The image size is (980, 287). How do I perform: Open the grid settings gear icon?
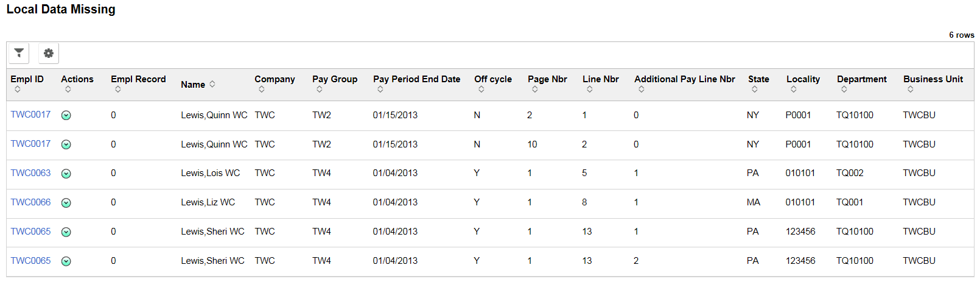click(x=49, y=53)
